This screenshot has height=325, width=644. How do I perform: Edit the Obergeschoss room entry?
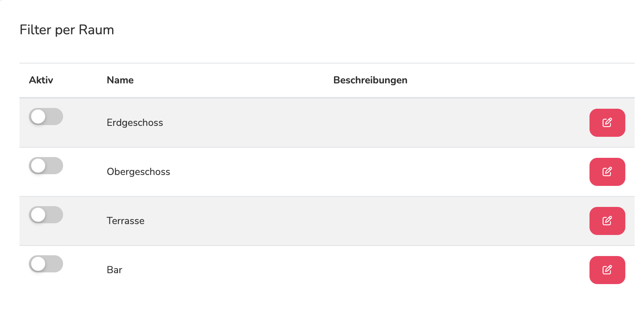607,172
